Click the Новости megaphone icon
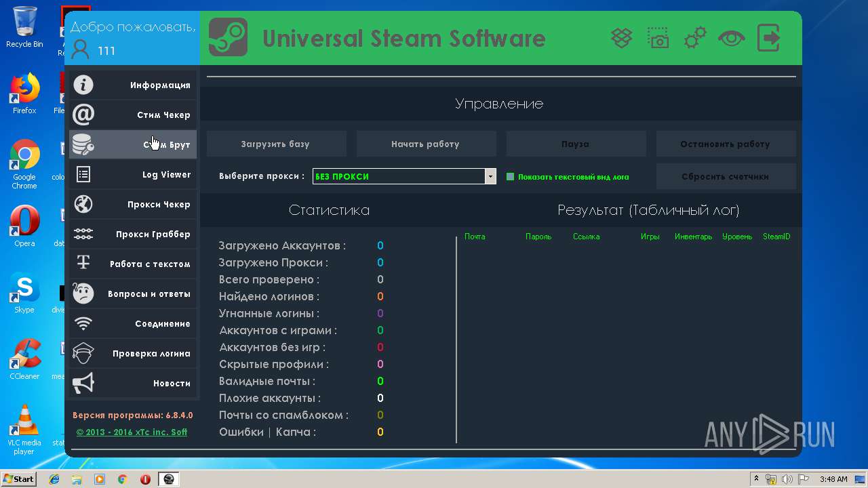The image size is (868, 488). click(83, 383)
